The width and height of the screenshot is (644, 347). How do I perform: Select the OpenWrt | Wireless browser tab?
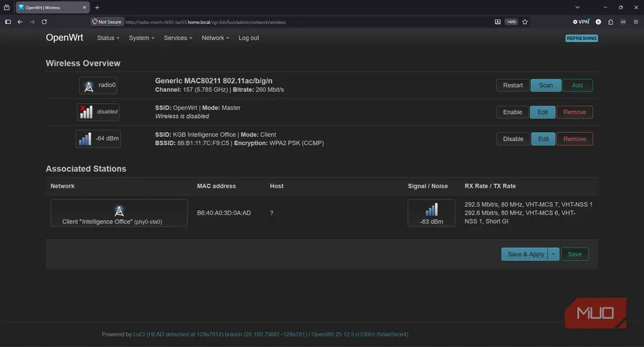(52, 8)
